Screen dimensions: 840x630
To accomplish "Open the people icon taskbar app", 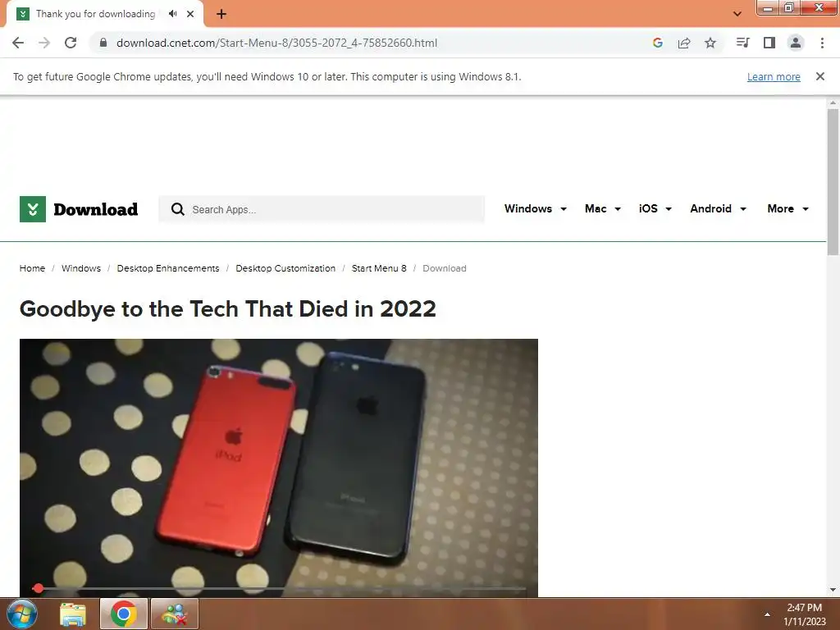I will pyautogui.click(x=175, y=614).
